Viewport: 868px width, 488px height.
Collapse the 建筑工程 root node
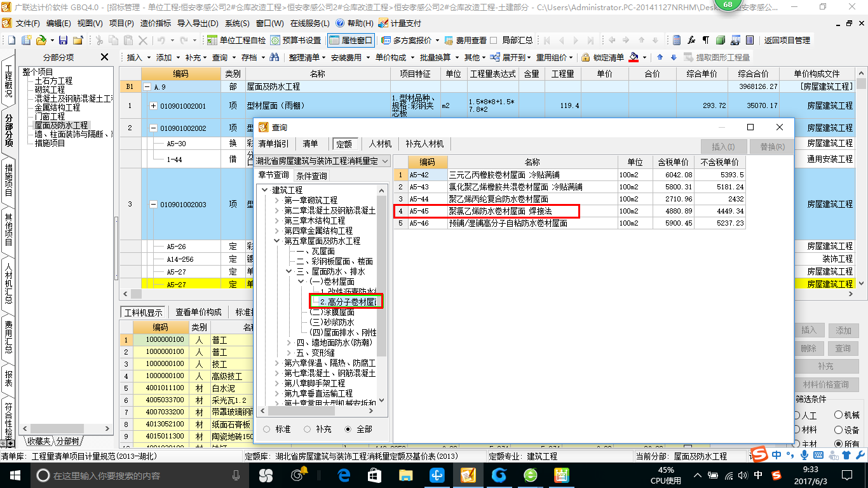pos(265,190)
